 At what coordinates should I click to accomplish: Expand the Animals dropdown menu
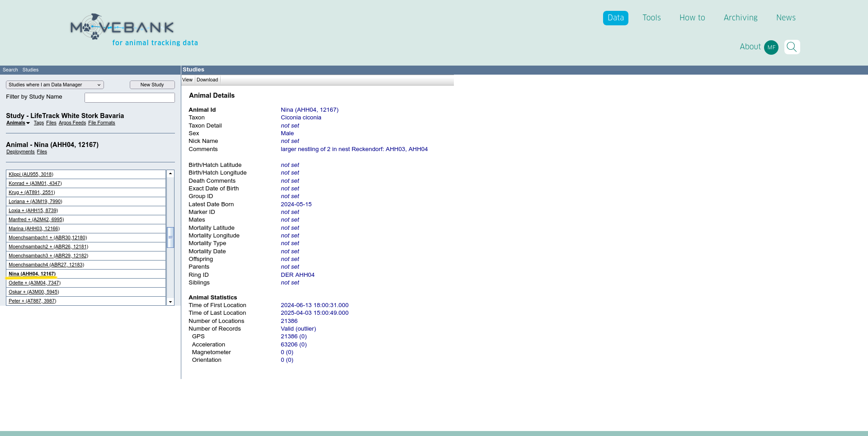pyautogui.click(x=18, y=123)
